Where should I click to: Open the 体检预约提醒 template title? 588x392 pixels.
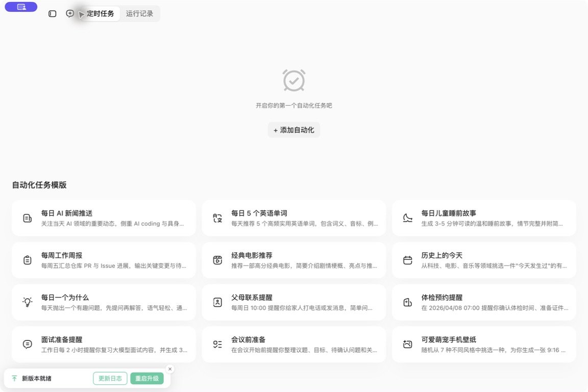click(442, 297)
